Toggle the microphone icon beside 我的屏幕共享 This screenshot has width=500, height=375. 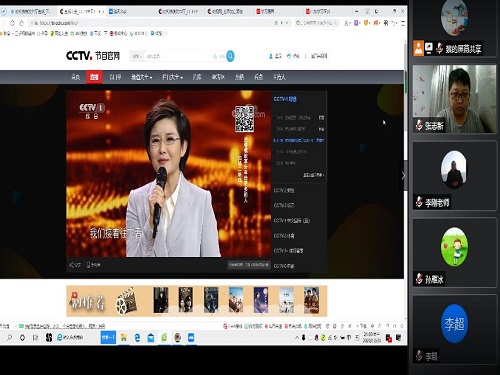point(440,48)
